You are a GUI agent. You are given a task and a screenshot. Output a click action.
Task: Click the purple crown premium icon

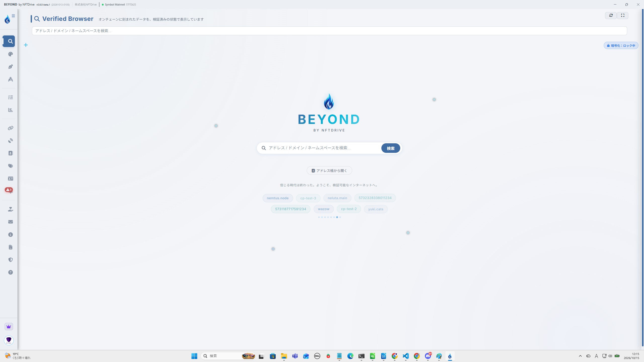[x=9, y=327]
